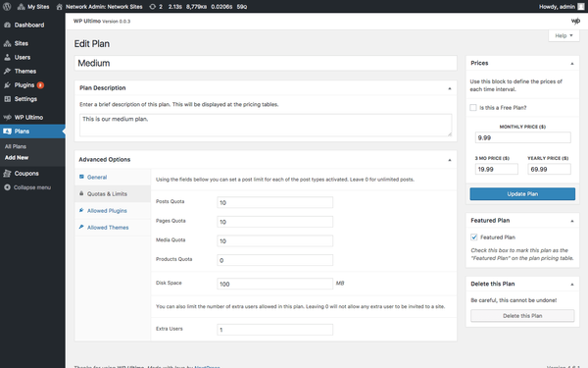Click the Disk Space field
The image size is (588, 368).
[274, 284]
